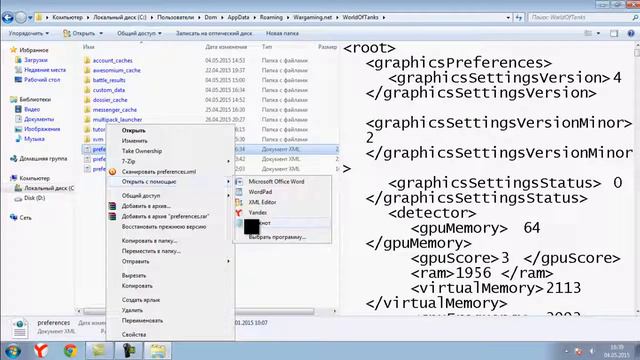Open with Microsoft Office Word
Viewport: 640px width, 360px height.
click(x=276, y=182)
